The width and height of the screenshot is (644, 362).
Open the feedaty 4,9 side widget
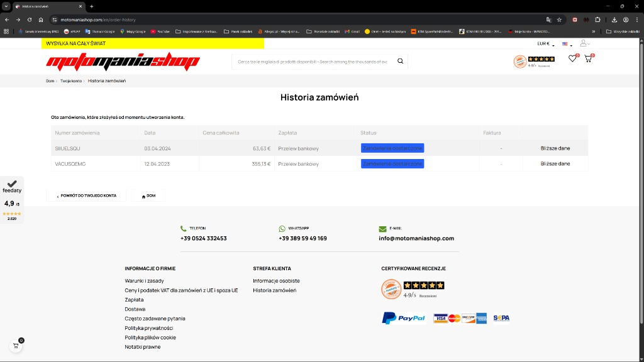coord(12,200)
